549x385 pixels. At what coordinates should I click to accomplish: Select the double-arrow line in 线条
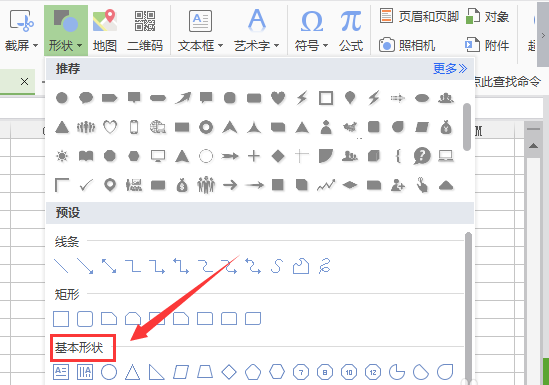109,266
